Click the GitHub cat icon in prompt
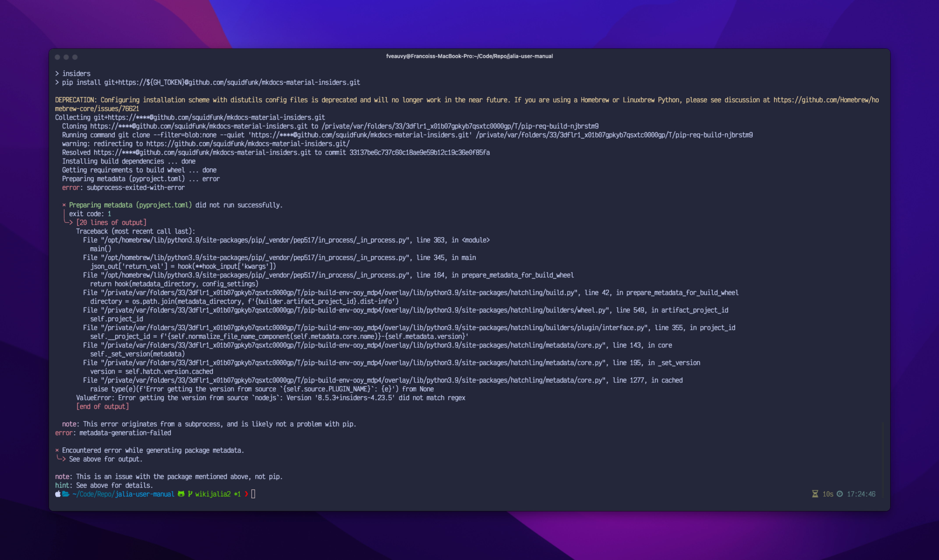 click(x=181, y=494)
